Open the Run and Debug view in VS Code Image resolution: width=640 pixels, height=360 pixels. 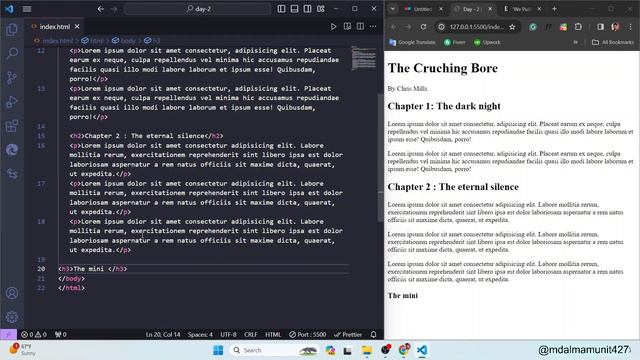(12, 102)
